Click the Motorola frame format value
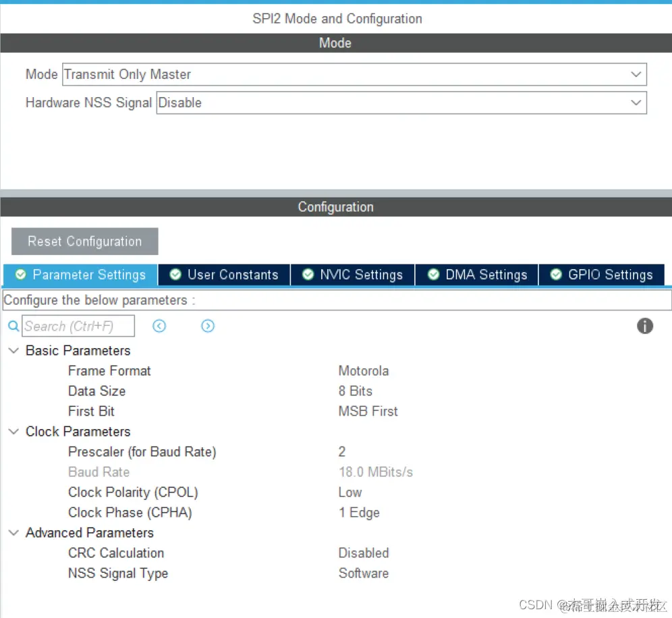The height and width of the screenshot is (618, 672). coord(364,370)
